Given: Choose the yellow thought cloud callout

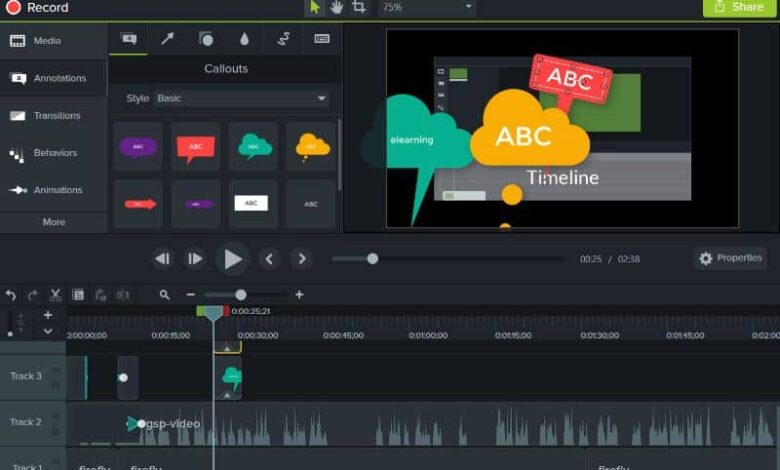Looking at the screenshot, I should tap(311, 147).
